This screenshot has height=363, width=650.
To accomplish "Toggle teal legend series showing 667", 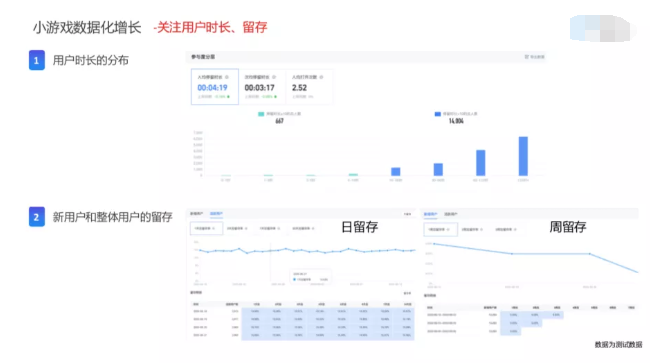I will click(x=261, y=114).
